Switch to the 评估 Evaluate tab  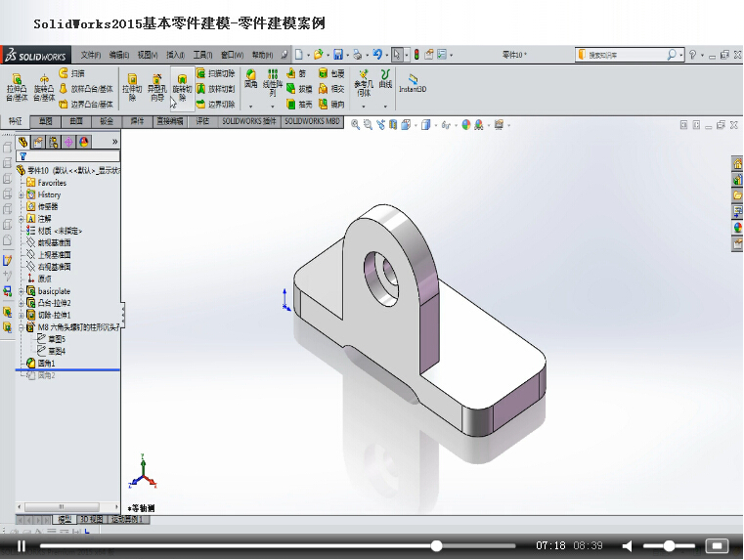click(x=202, y=122)
